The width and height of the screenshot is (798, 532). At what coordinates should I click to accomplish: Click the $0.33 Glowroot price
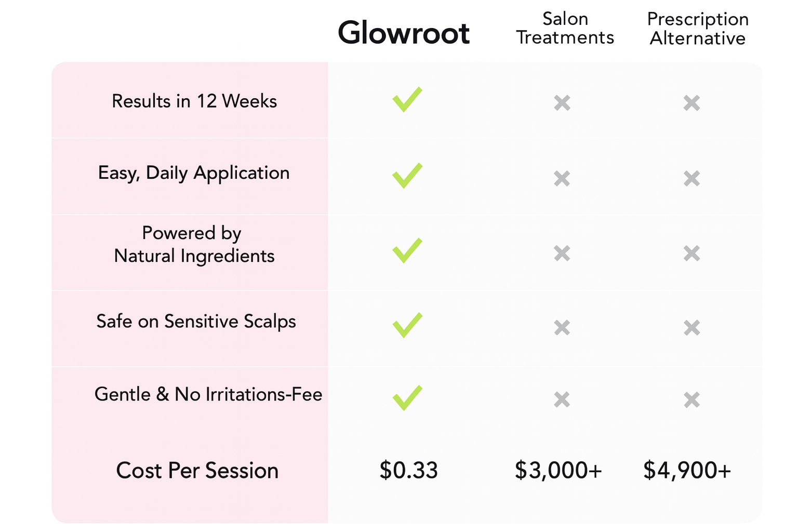click(x=409, y=470)
